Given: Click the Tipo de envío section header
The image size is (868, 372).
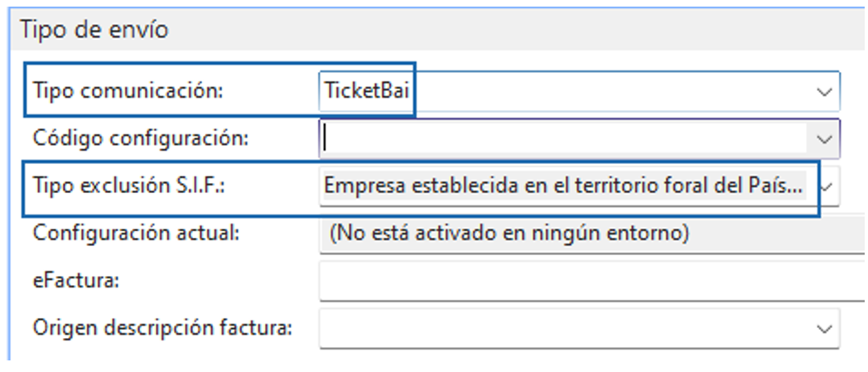Looking at the screenshot, I should pos(94,31).
